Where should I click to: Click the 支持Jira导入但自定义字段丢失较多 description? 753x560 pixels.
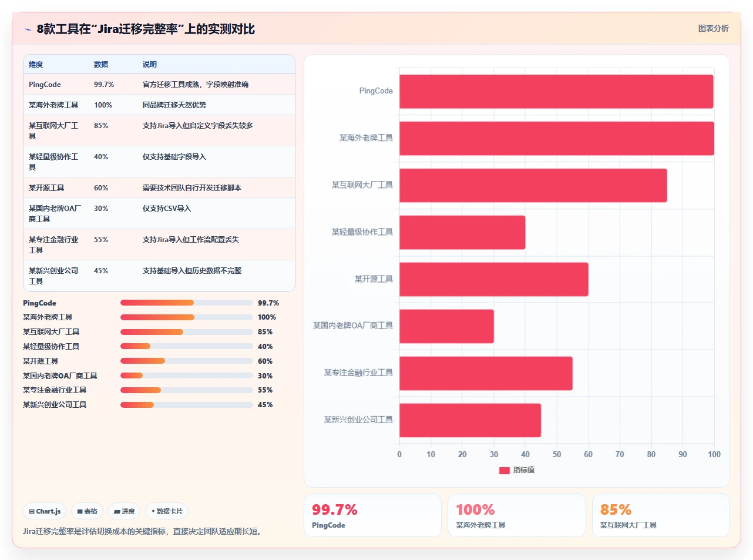pos(198,126)
